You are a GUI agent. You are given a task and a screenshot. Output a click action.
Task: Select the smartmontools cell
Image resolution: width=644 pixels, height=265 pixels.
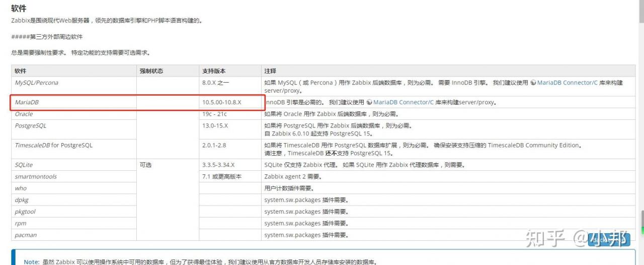74,176
